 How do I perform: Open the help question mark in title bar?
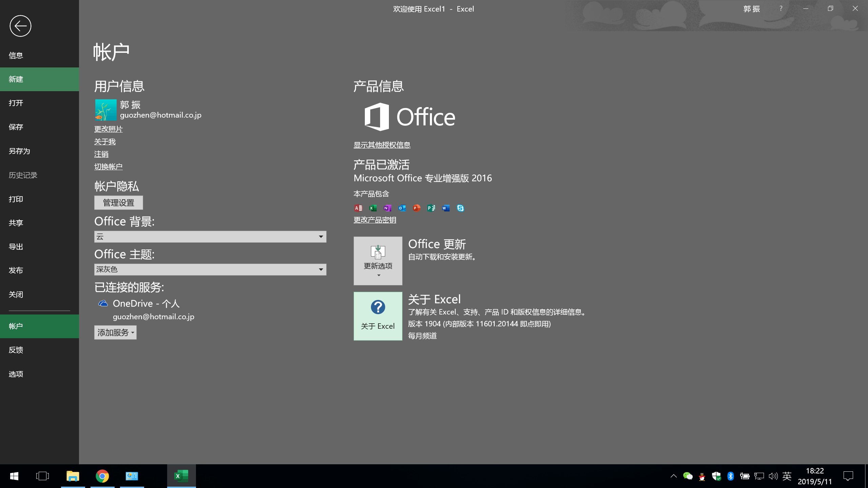coord(781,8)
